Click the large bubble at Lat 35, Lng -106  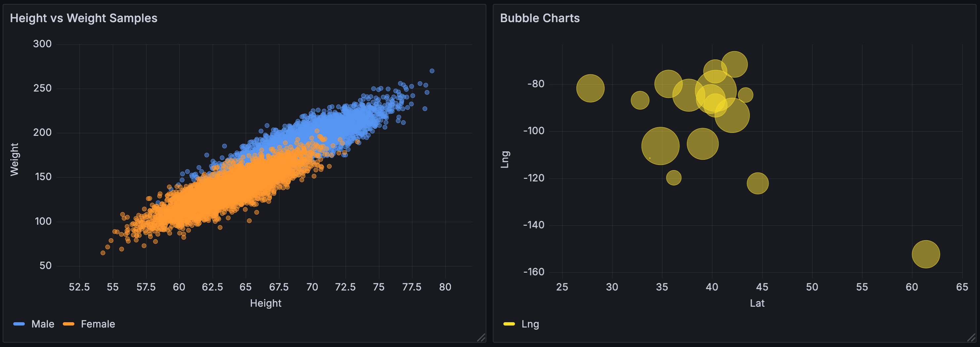pyautogui.click(x=660, y=146)
